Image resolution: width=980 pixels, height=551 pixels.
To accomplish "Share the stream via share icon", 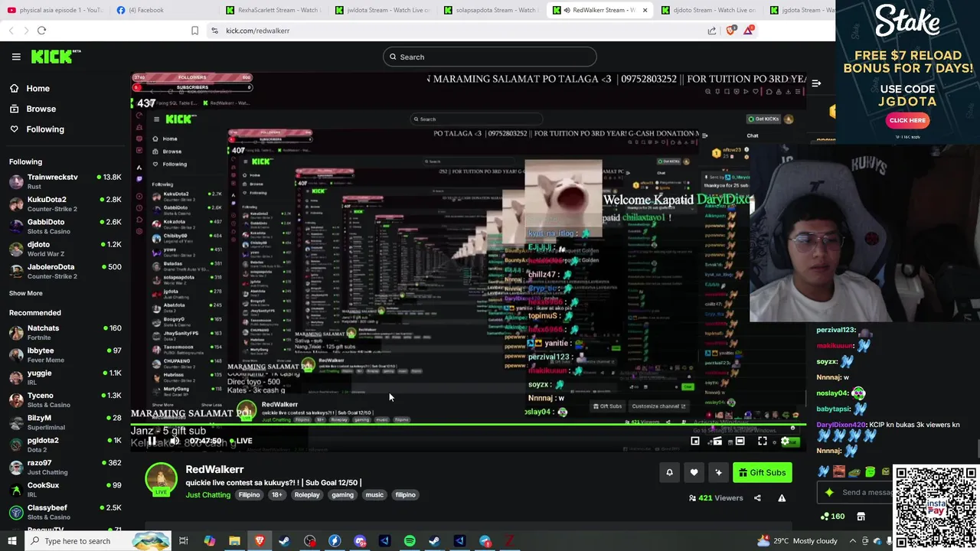I will click(x=757, y=498).
